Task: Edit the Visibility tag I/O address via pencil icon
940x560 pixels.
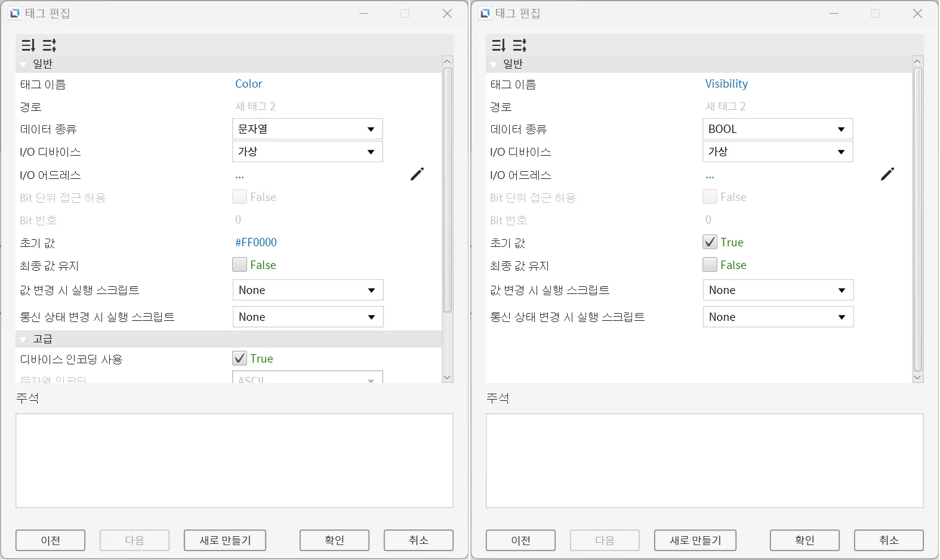Action: (x=887, y=174)
